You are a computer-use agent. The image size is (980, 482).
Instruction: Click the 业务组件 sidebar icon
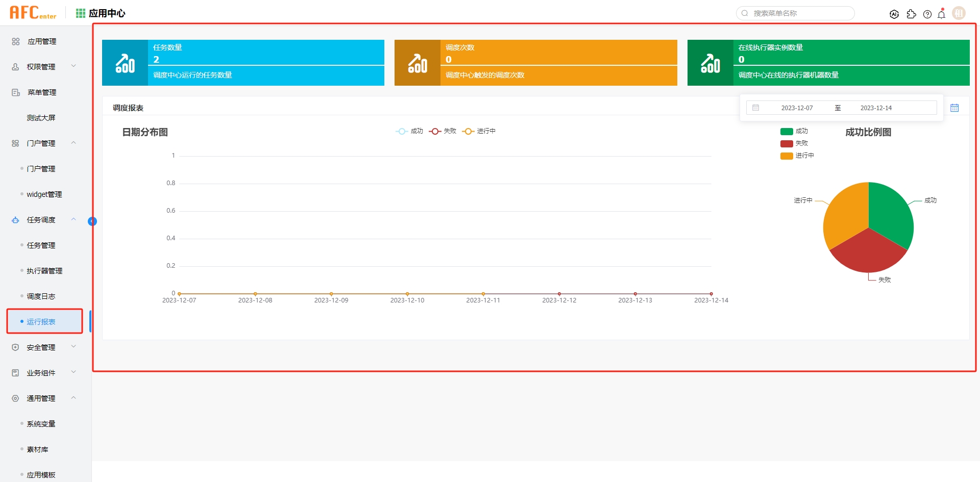(x=15, y=373)
